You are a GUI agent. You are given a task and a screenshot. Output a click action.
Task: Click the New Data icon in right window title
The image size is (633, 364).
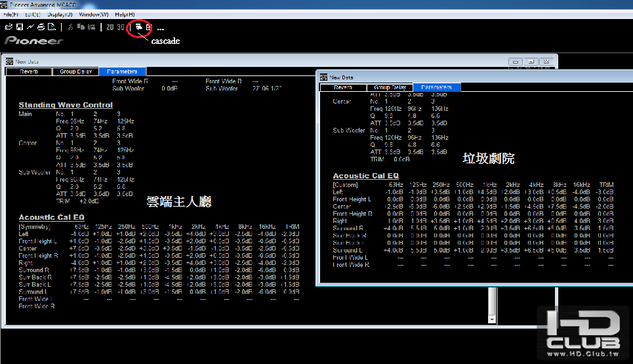pyautogui.click(x=323, y=77)
